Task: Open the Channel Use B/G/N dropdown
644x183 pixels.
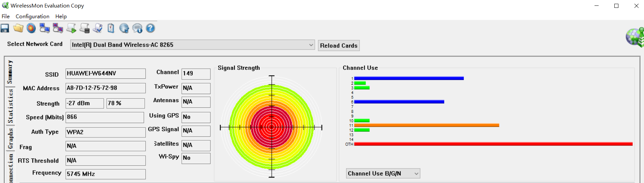Action: (383, 173)
